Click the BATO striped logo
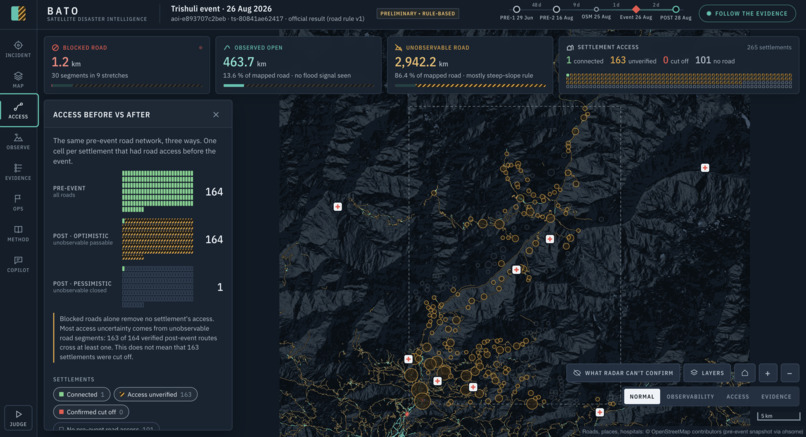The width and height of the screenshot is (806, 437). [x=19, y=13]
